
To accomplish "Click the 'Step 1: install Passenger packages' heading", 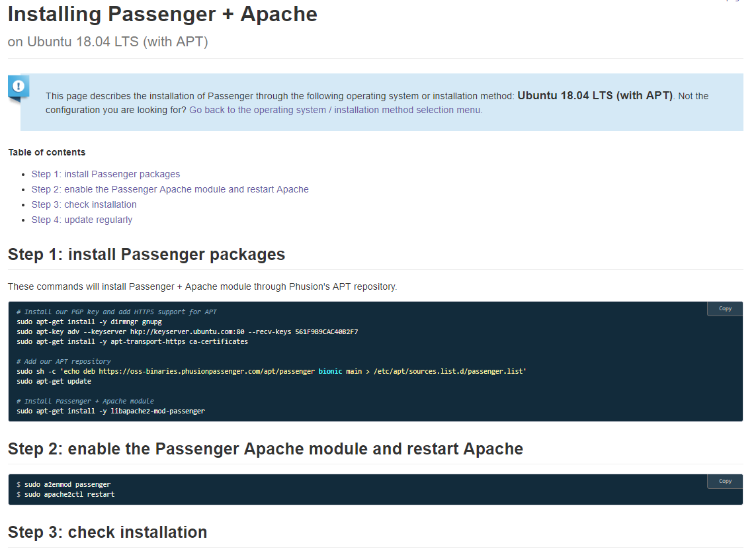I will click(147, 254).
